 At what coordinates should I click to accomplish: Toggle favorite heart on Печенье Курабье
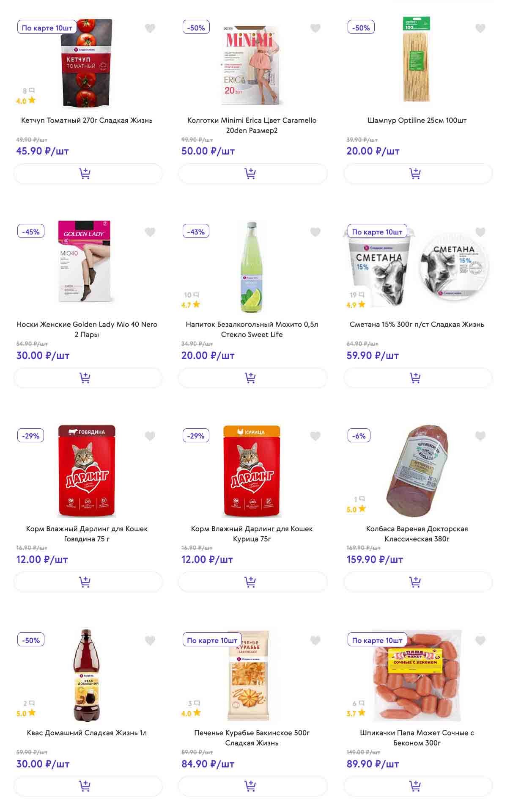(315, 640)
